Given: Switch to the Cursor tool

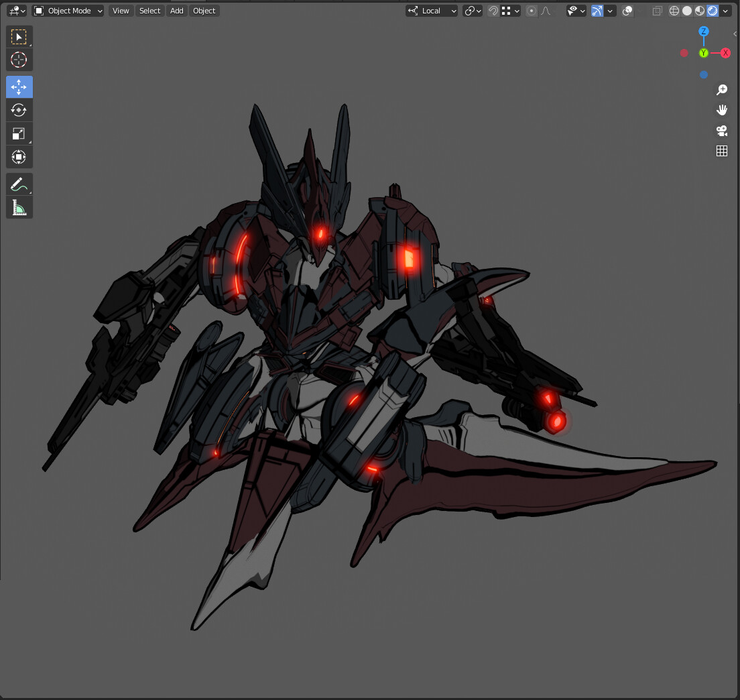Looking at the screenshot, I should click(x=19, y=60).
